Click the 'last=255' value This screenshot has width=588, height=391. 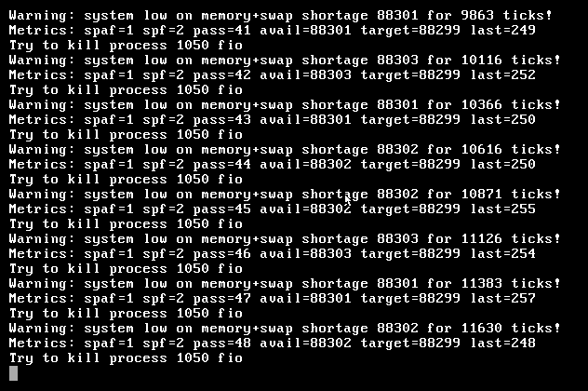503,209
